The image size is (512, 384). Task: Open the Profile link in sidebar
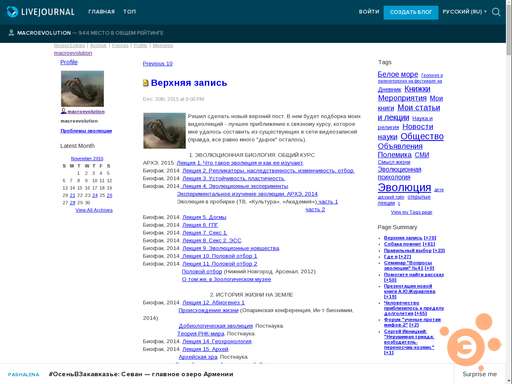tap(69, 62)
